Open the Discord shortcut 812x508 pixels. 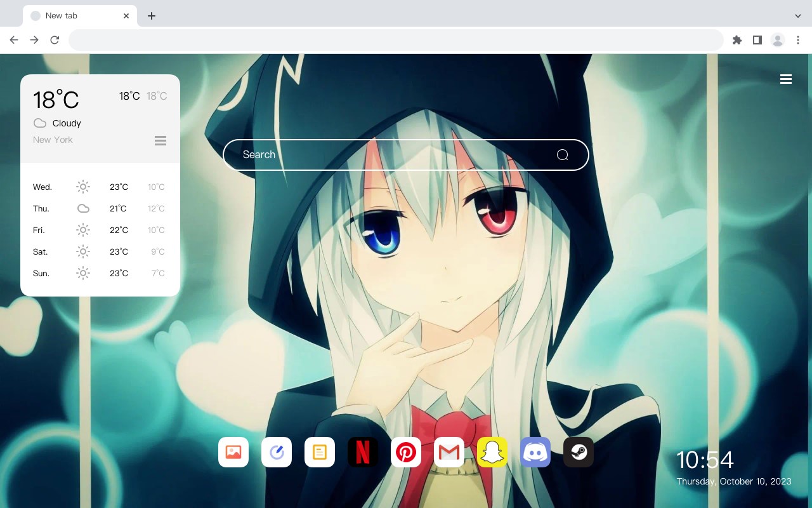point(535,452)
